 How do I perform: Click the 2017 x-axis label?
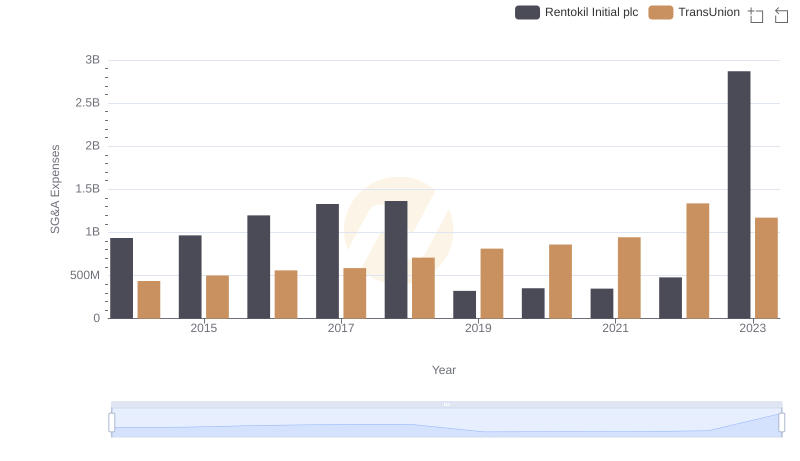341,328
